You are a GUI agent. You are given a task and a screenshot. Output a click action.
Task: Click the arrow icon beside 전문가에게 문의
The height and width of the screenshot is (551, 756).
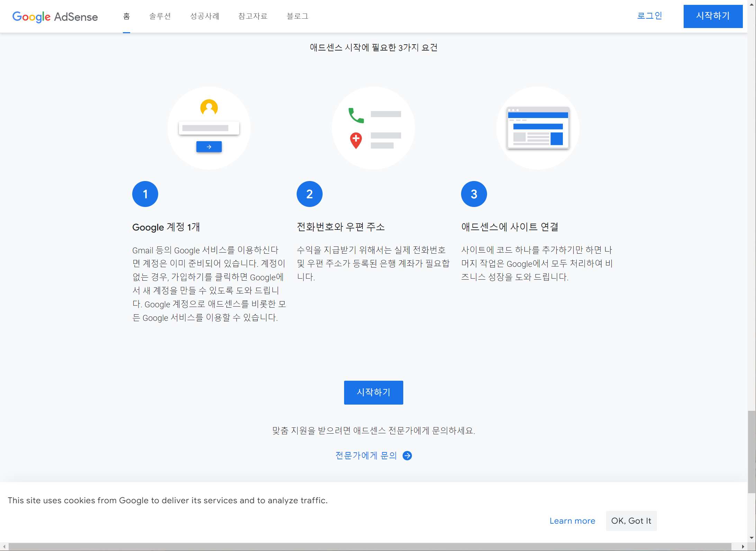pyautogui.click(x=407, y=456)
